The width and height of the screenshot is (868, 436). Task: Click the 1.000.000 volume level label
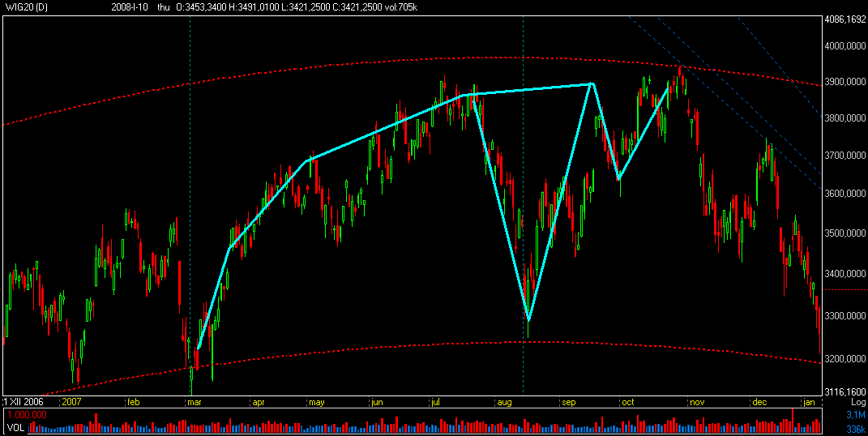click(x=27, y=414)
